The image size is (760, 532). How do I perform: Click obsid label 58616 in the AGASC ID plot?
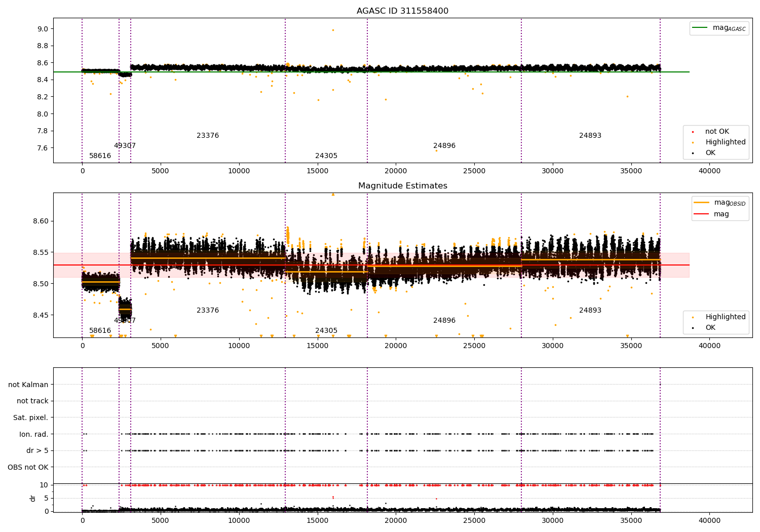click(x=100, y=156)
